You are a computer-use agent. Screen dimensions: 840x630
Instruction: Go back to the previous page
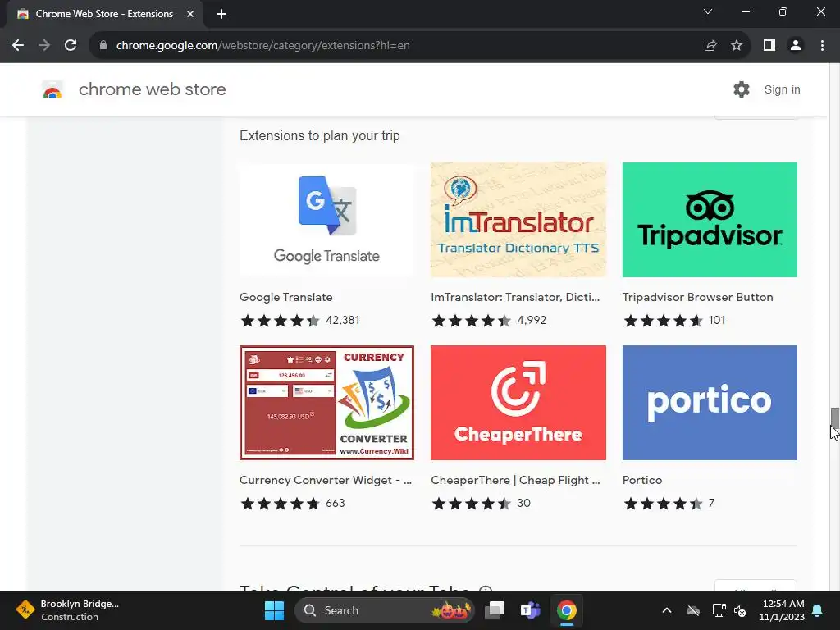click(18, 46)
